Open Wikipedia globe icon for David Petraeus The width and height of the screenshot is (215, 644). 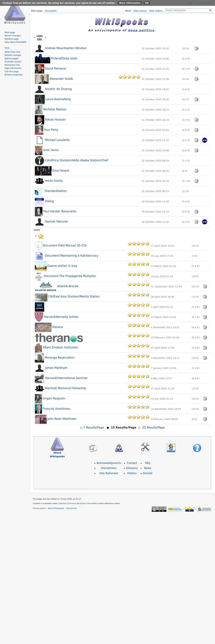(196, 69)
